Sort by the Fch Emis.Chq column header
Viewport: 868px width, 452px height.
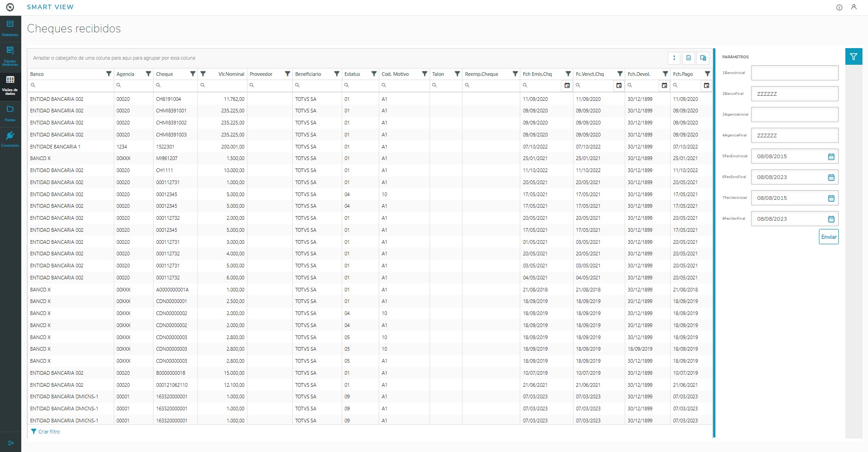click(x=537, y=74)
